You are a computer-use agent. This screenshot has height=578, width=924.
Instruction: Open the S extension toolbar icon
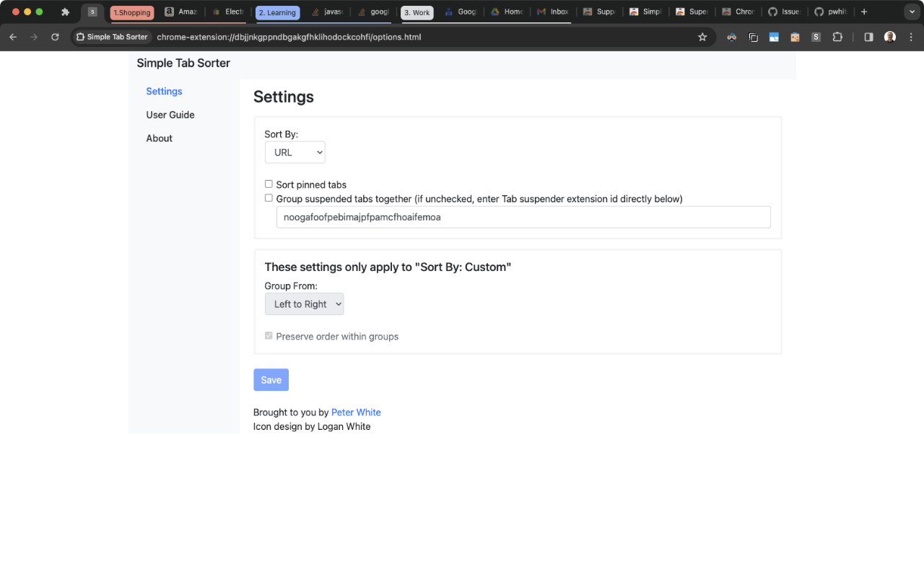pos(816,36)
